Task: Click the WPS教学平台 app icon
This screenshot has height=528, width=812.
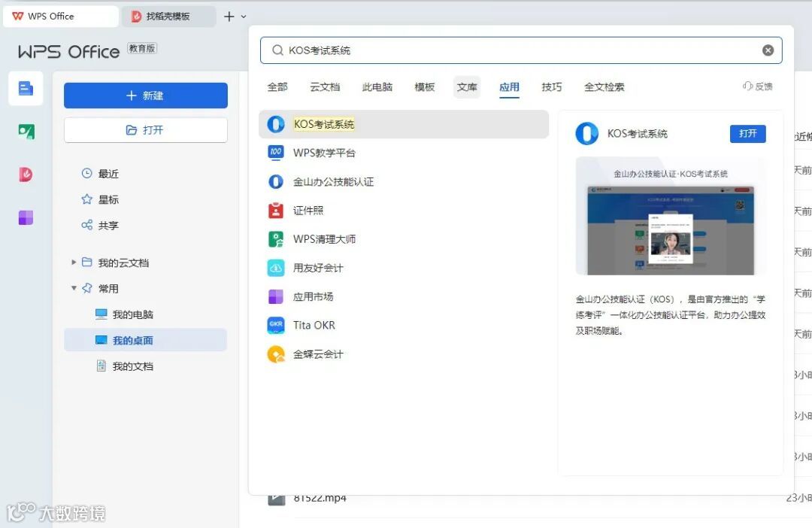Action: click(x=275, y=153)
